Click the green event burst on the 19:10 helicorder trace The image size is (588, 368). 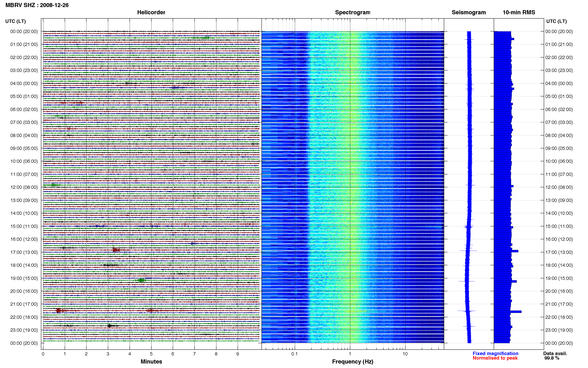(x=141, y=280)
